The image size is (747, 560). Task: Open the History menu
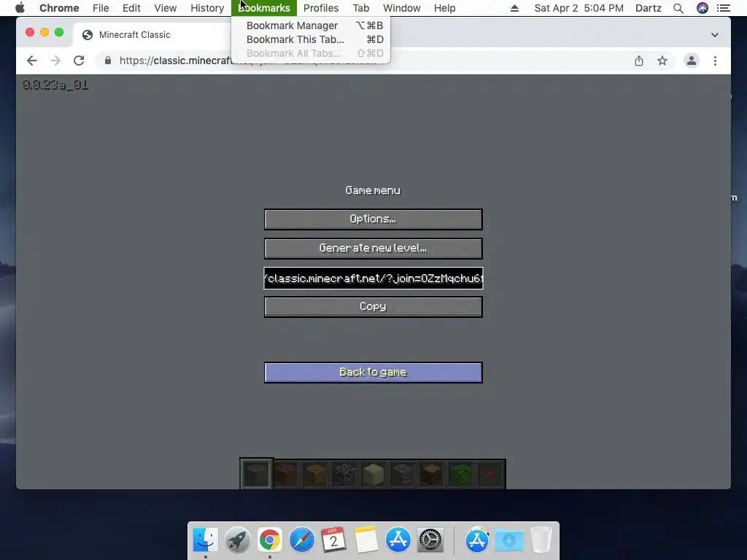(x=207, y=8)
